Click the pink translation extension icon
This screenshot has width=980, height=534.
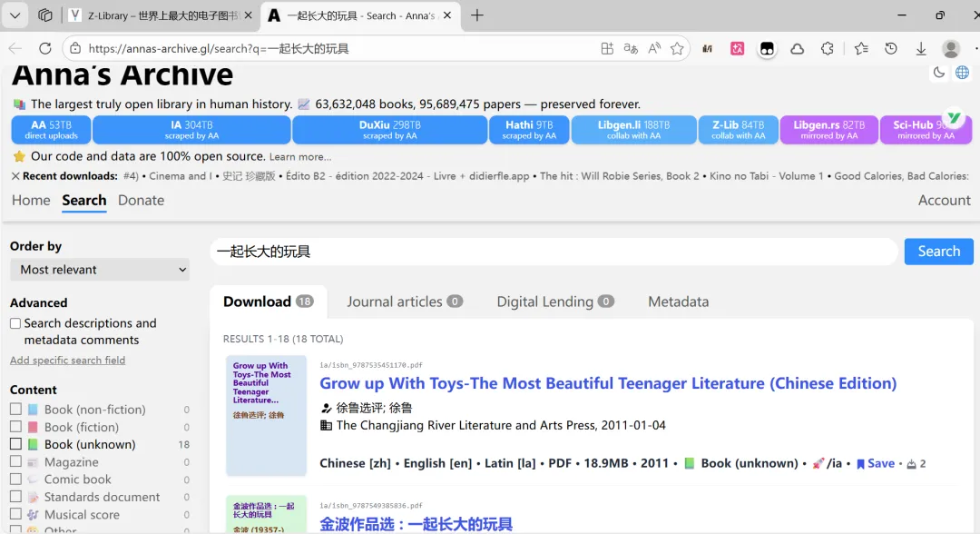click(738, 48)
